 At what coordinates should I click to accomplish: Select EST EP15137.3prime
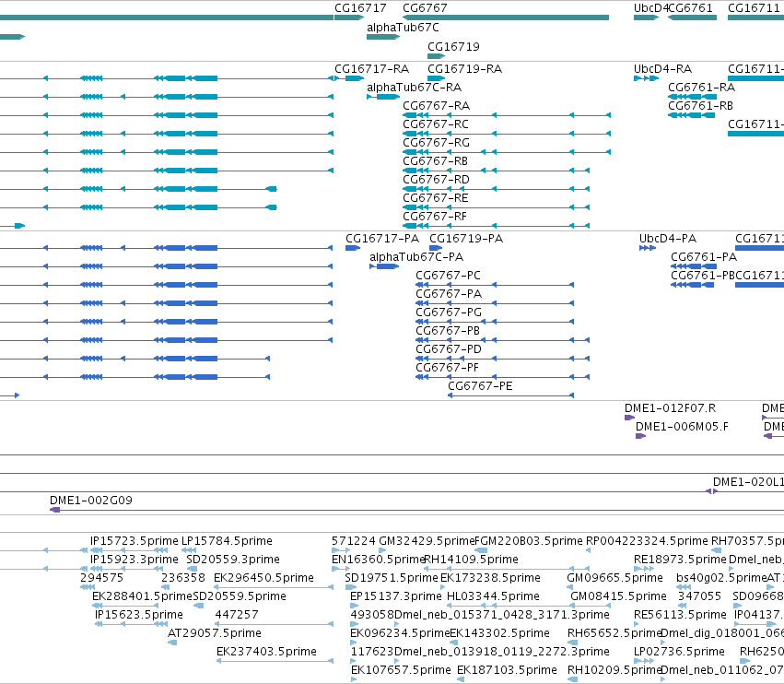point(396,596)
